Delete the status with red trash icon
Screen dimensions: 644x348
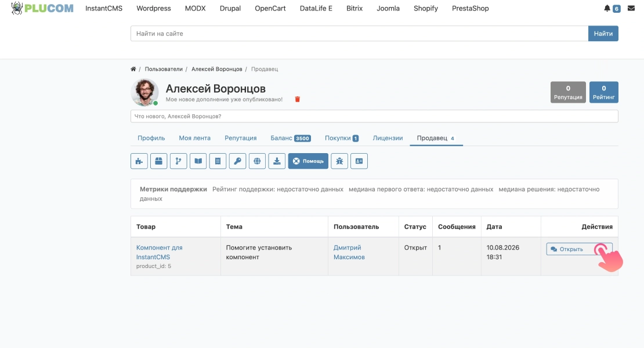coord(298,99)
